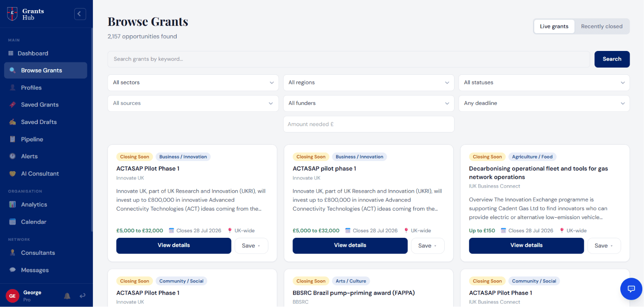This screenshot has height=307, width=644.
Task: Click the Agriculture / Food tag
Action: (x=532, y=157)
